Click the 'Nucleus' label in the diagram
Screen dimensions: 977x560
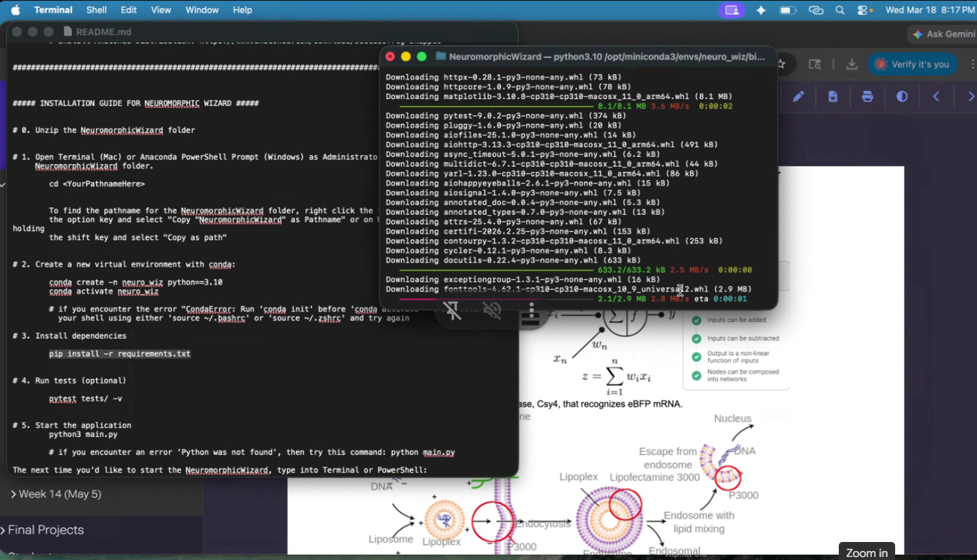click(732, 419)
